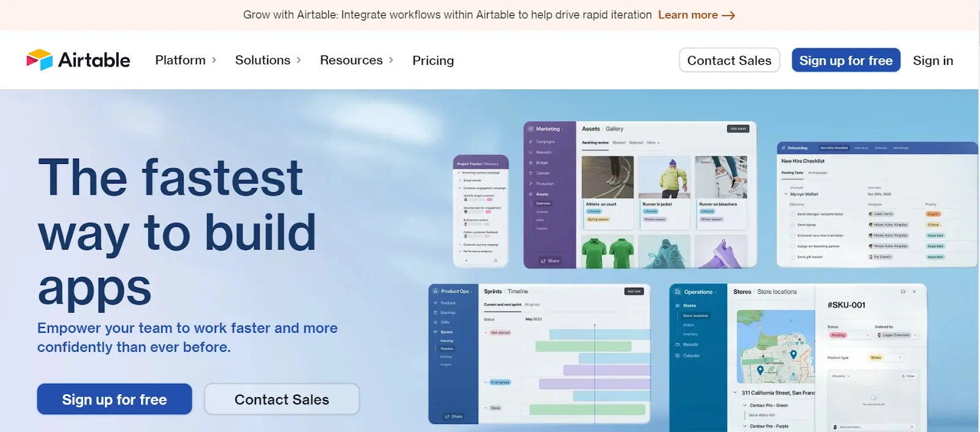Open Budget in the Marketing sidebar
This screenshot has height=432, width=980.
(x=538, y=163)
